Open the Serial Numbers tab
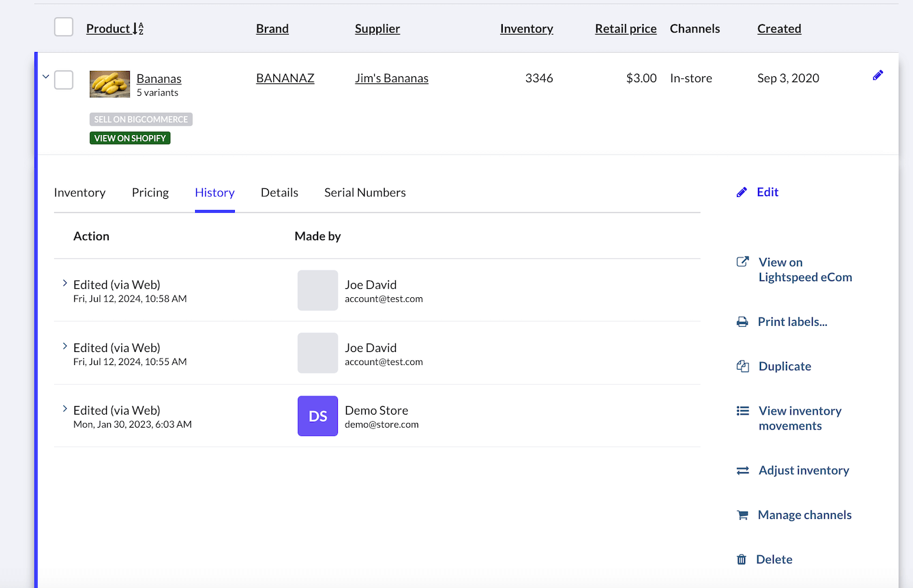Image resolution: width=913 pixels, height=588 pixels. pos(365,192)
